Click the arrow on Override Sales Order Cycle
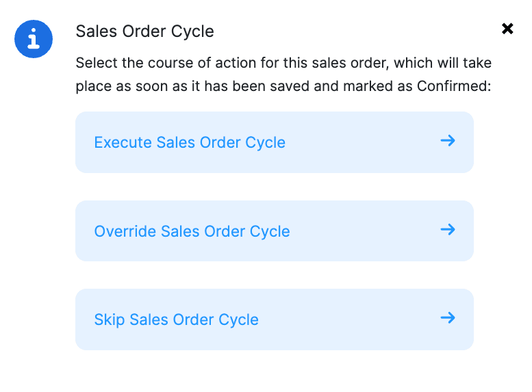Screen dimensions: 532x392 tap(448, 229)
